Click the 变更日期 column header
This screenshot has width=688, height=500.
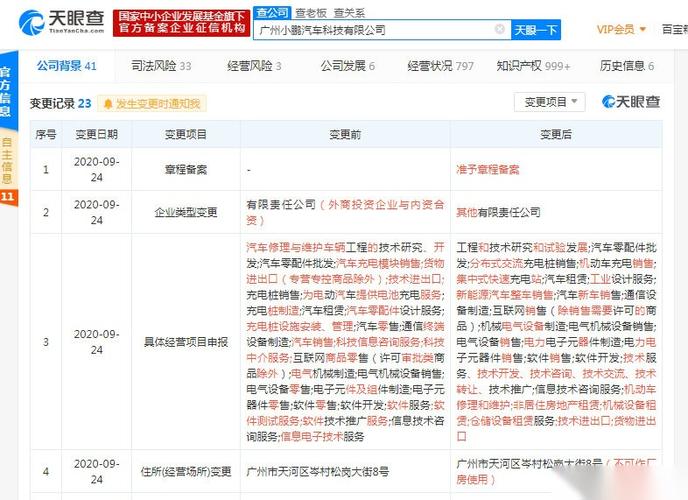click(97, 134)
